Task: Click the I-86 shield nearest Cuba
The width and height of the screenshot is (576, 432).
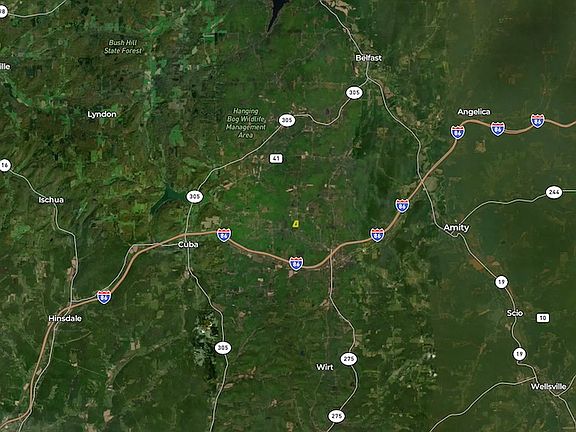Action: [224, 235]
